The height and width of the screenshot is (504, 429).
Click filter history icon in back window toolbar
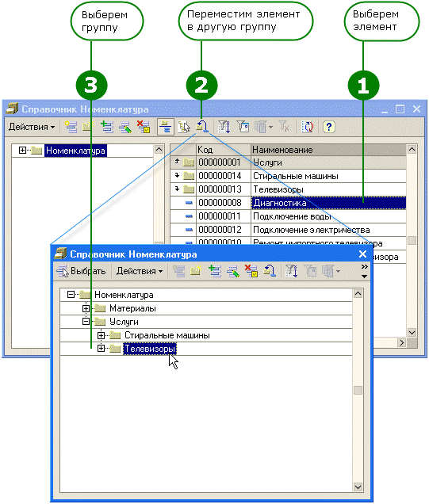[x=261, y=127]
